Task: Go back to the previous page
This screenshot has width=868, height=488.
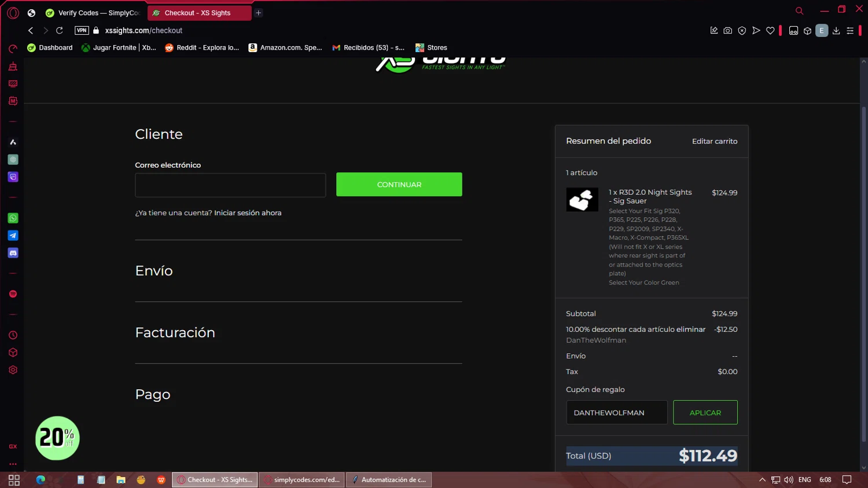Action: pyautogui.click(x=31, y=31)
